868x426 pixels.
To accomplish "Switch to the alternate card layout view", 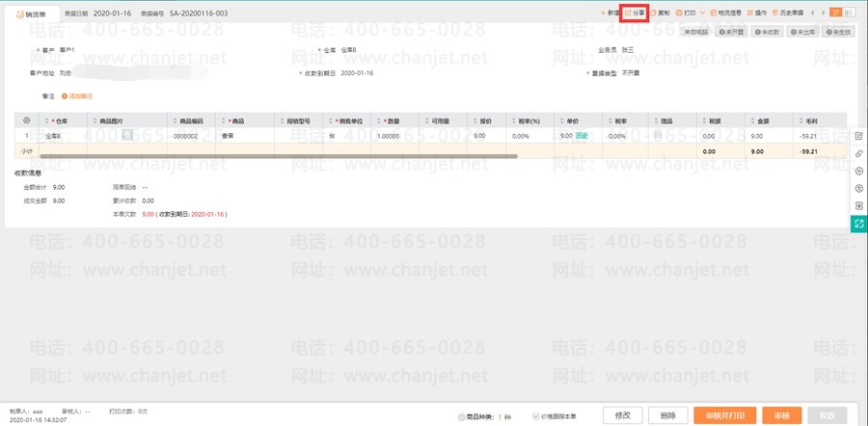I will tap(848, 13).
